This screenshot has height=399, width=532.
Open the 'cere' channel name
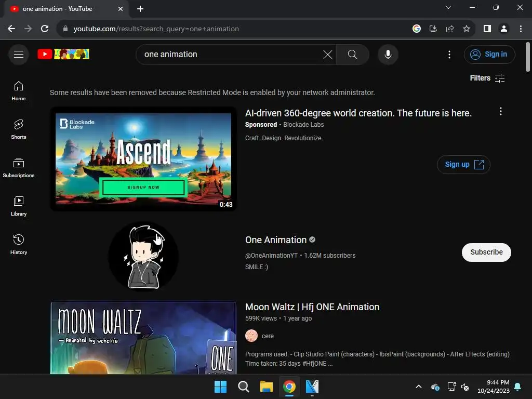click(x=268, y=336)
